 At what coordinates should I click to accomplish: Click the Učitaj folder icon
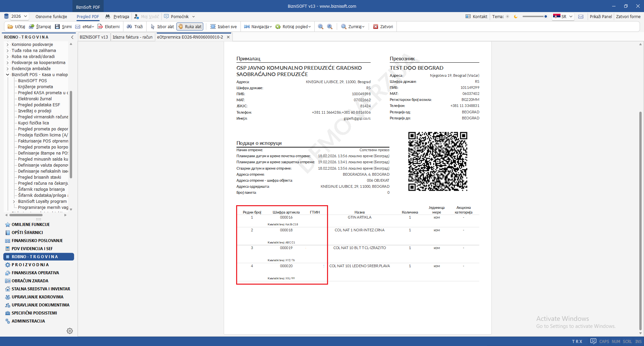(x=10, y=27)
